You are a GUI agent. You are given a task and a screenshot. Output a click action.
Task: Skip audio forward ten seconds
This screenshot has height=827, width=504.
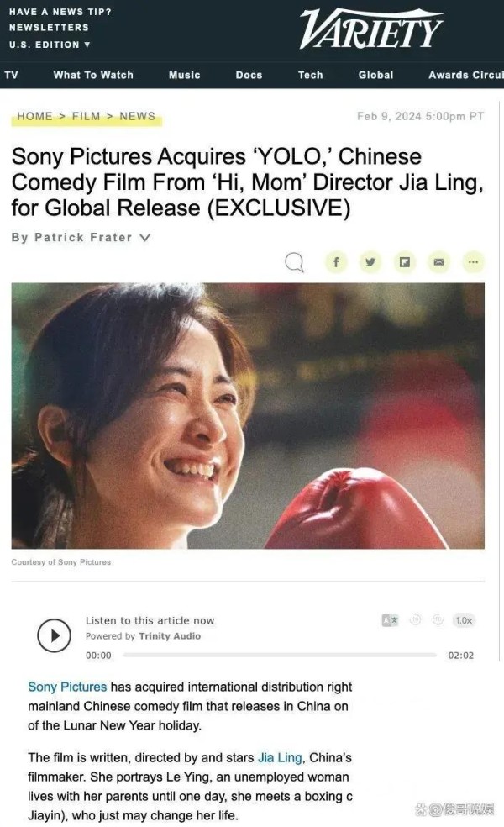point(438,619)
